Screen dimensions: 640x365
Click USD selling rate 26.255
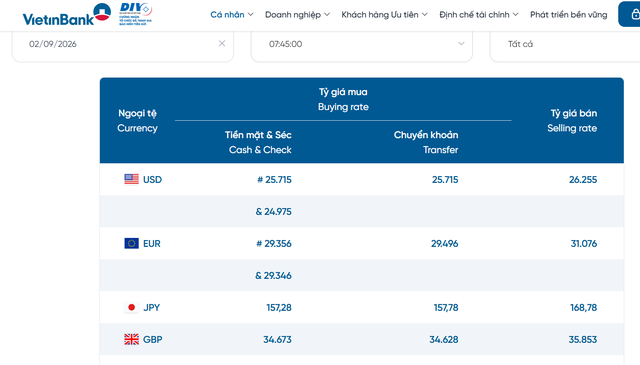(583, 180)
